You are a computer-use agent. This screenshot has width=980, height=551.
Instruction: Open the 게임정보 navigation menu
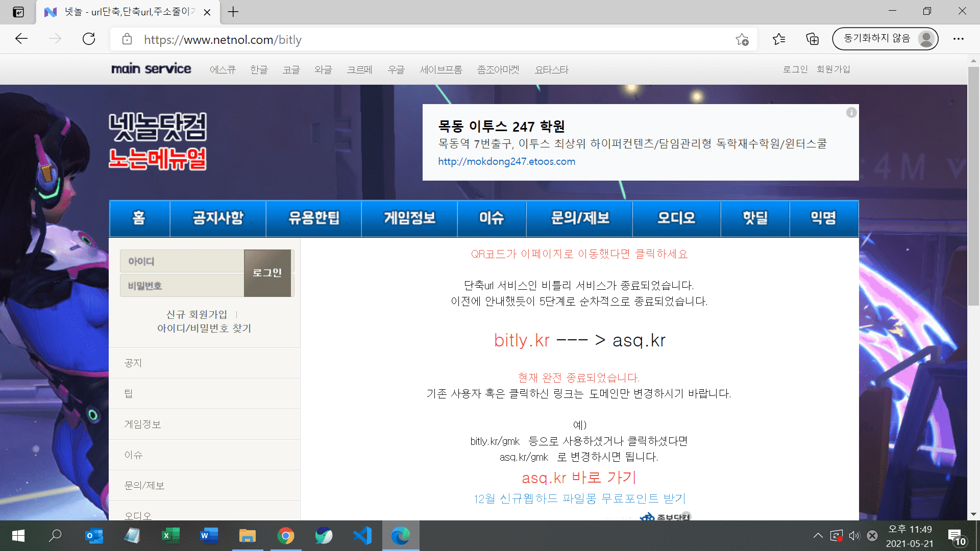409,218
